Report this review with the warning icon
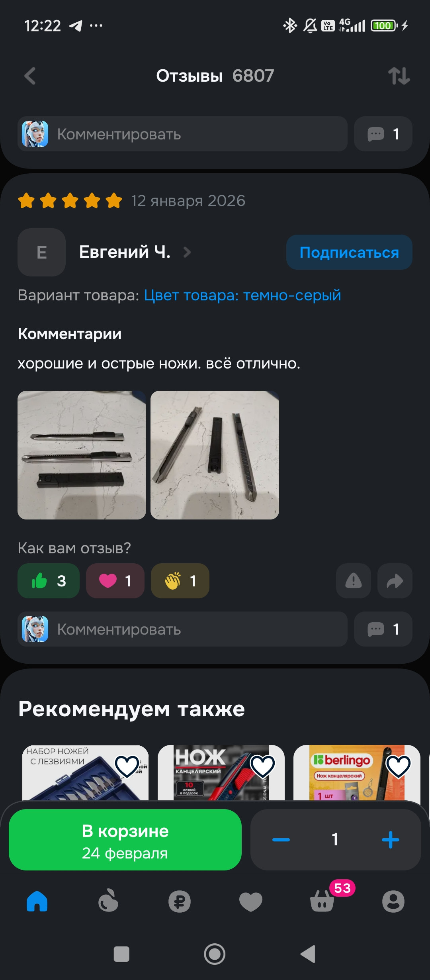This screenshot has width=430, height=980. 354,581
